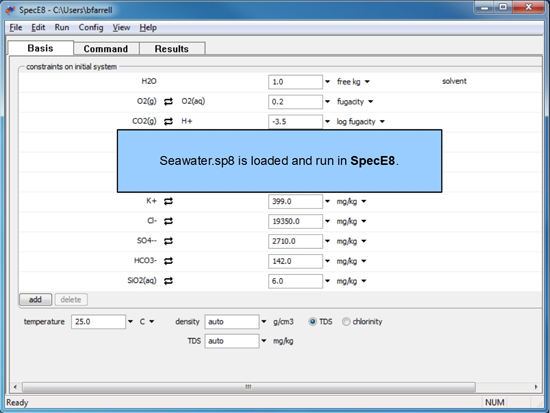Click the swap icon next to HCO3-
Image resolution: width=550 pixels, height=413 pixels.
[168, 261]
